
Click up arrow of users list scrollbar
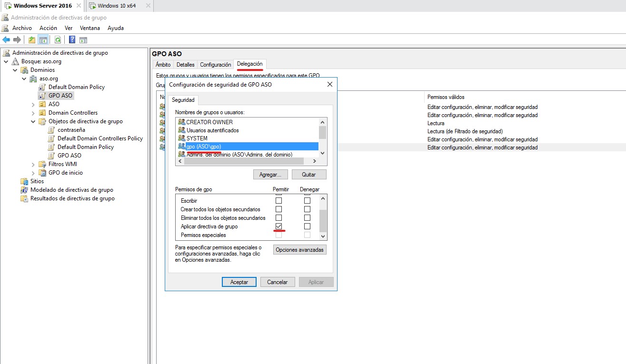coord(323,121)
